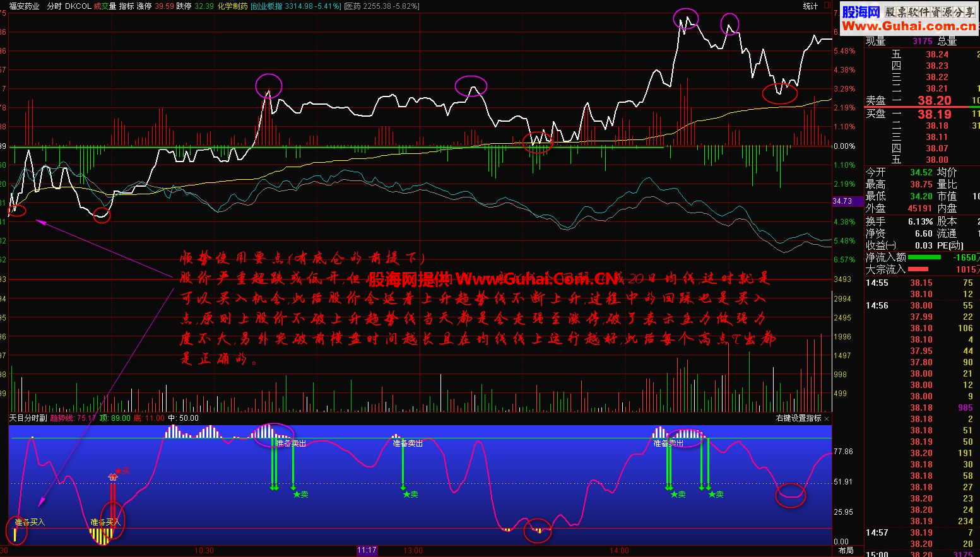The width and height of the screenshot is (980, 557).
Task: Click the 今开 value 34.52
Action: (x=921, y=173)
